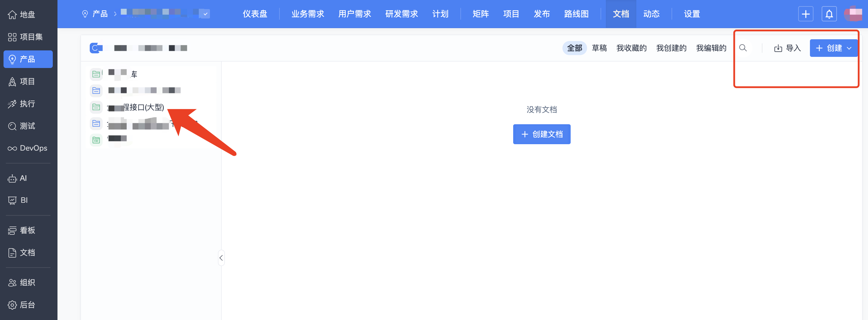Click the 创建文档 button
Screen dimensions: 868x320
click(x=542, y=134)
